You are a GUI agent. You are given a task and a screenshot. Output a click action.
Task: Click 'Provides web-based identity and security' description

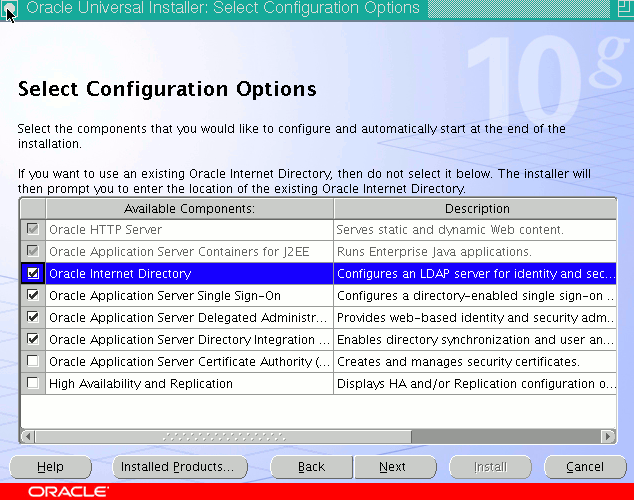476,317
